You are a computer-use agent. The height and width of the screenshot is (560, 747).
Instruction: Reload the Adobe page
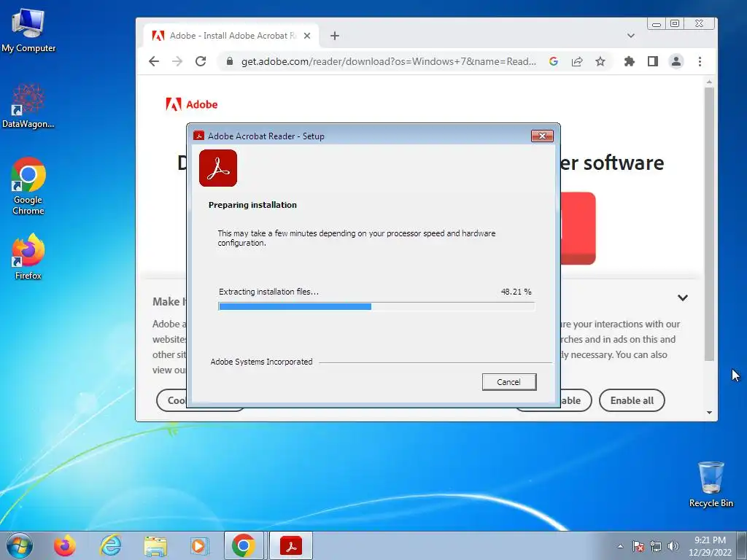coord(201,61)
